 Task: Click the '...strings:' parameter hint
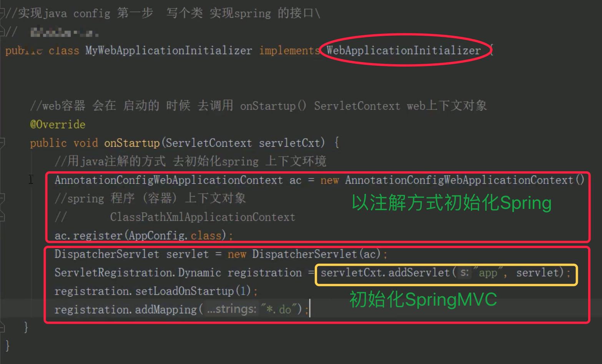[x=231, y=309]
